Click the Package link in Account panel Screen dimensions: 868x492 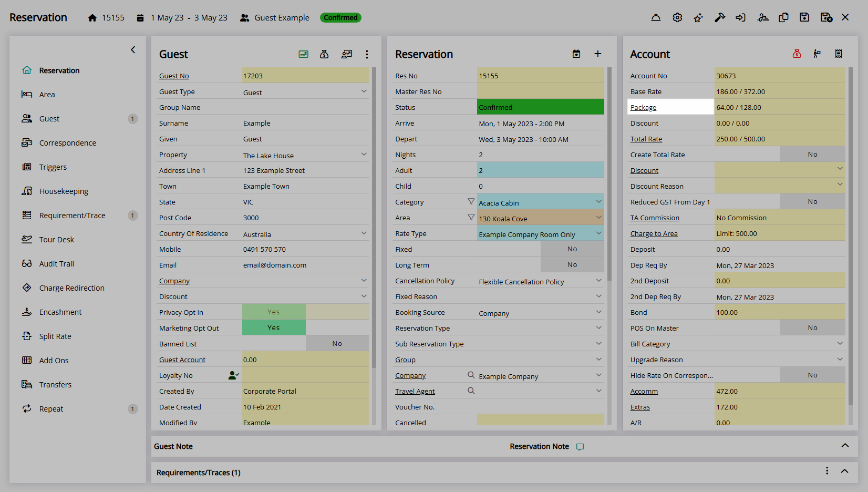point(643,107)
